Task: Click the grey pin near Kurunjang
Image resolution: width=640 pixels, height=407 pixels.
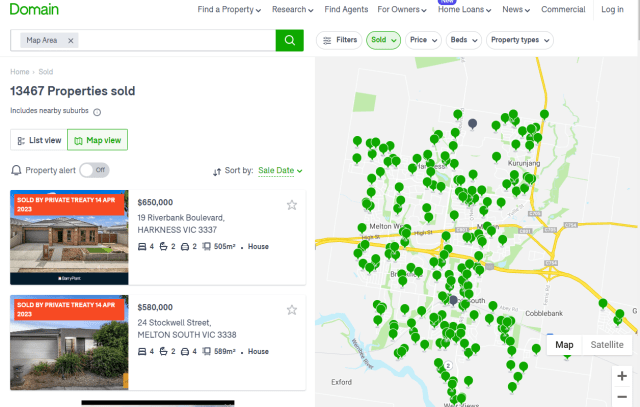Action: (472, 123)
